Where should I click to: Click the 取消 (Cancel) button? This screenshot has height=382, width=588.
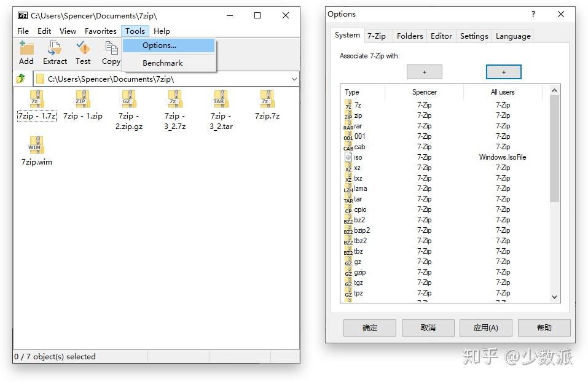(x=428, y=328)
